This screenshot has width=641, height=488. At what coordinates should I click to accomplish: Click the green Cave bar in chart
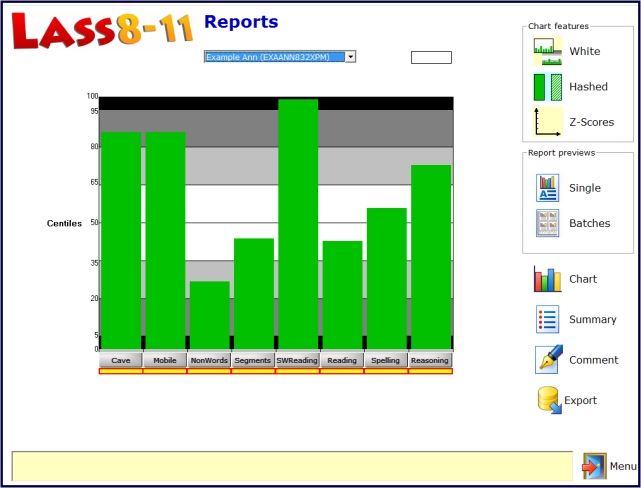(x=121, y=240)
